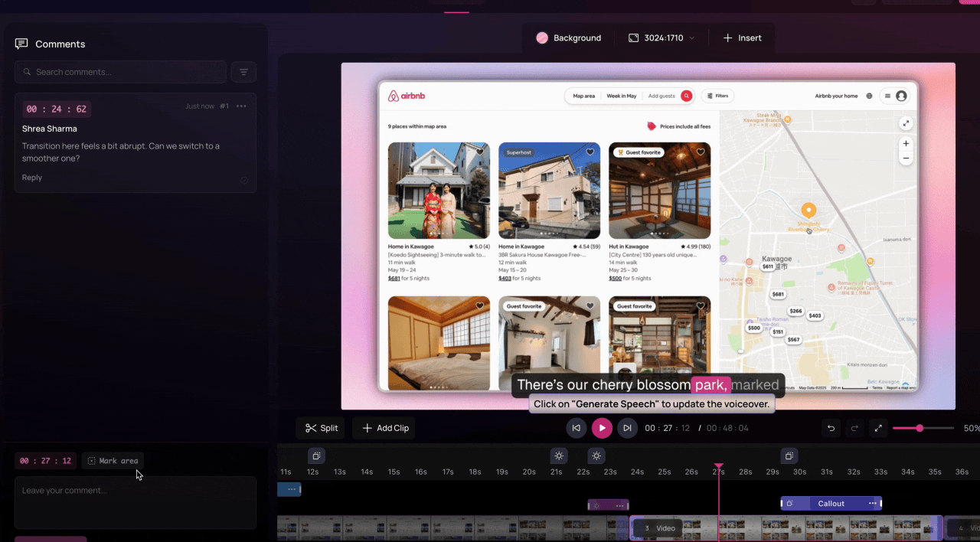The image size is (980, 542).
Task: Click the 17s tick on the time ruler
Action: [x=448, y=472]
